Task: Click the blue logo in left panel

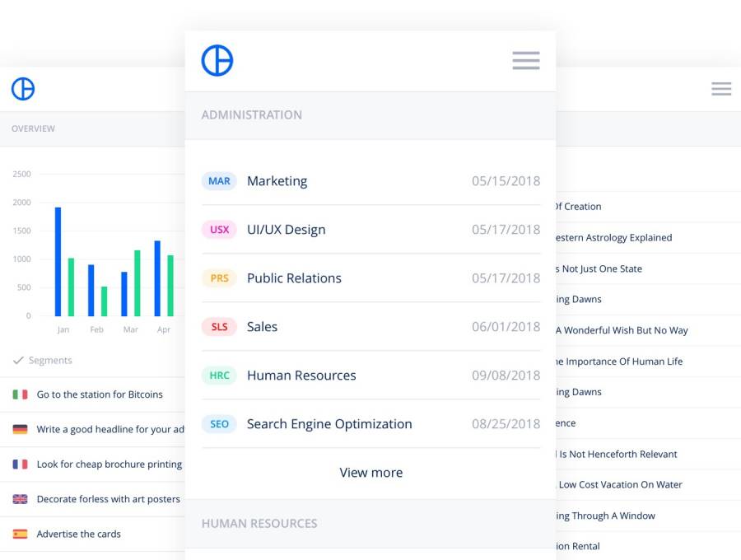Action: click(x=23, y=89)
